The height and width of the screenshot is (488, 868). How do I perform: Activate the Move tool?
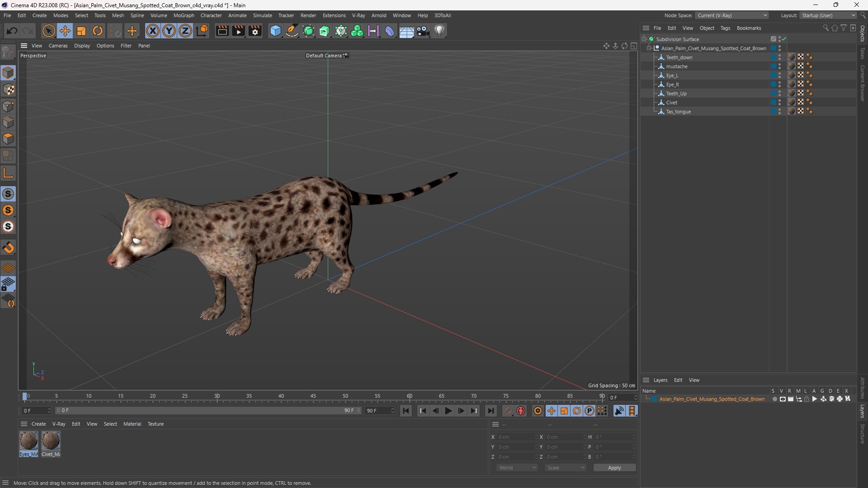click(x=65, y=31)
